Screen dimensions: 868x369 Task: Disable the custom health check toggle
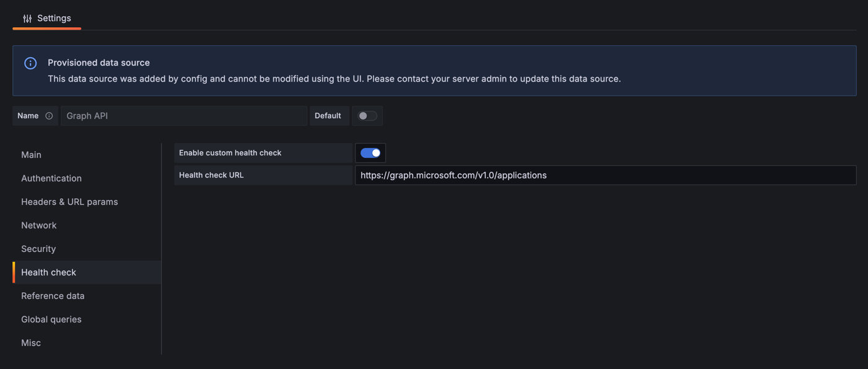370,153
